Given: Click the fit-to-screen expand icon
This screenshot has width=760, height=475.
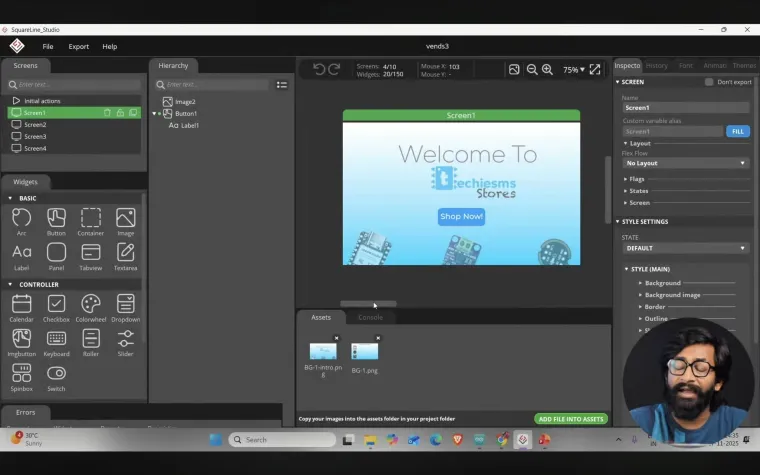Looking at the screenshot, I should (x=595, y=69).
